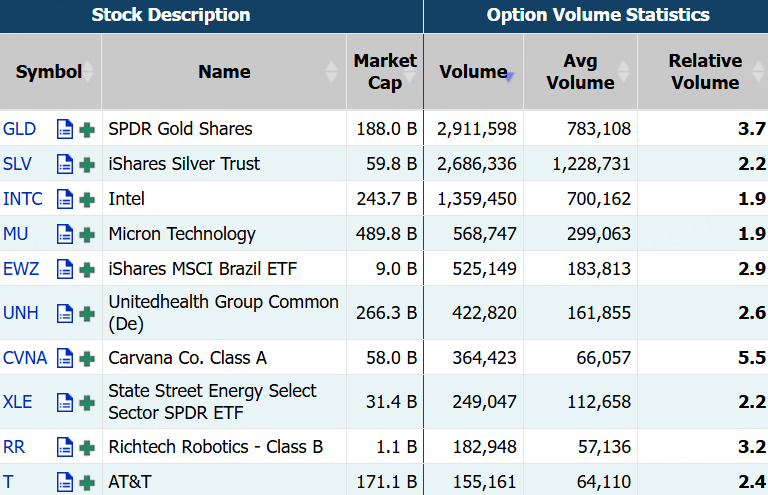The image size is (768, 495).
Task: Add GLD to watchlist with plus icon
Action: pos(87,129)
